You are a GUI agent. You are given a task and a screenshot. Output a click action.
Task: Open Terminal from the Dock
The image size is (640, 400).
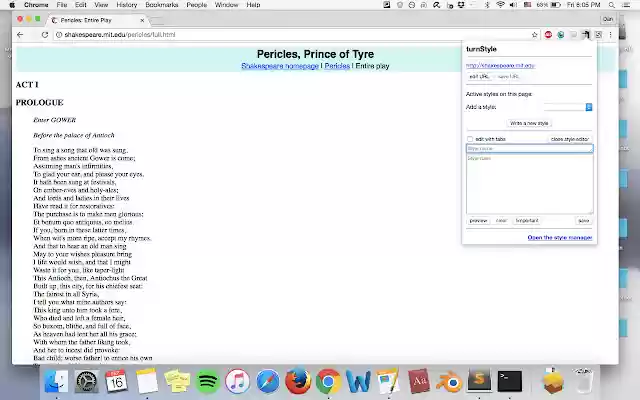coord(509,381)
